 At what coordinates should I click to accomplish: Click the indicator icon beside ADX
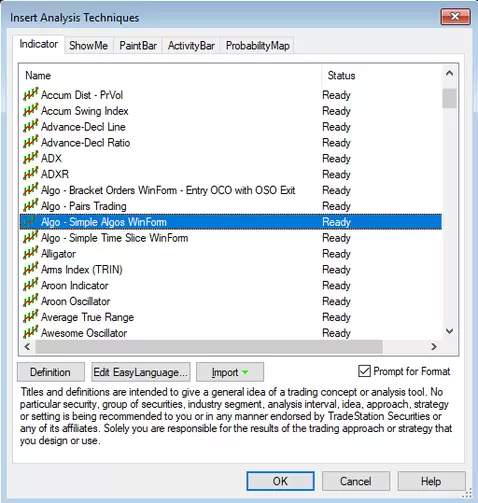coord(30,158)
